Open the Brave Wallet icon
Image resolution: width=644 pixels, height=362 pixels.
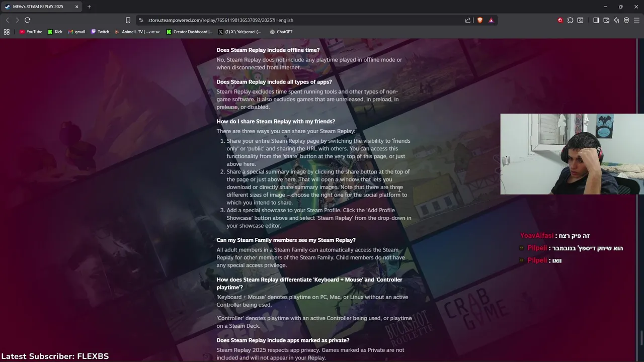click(x=606, y=20)
